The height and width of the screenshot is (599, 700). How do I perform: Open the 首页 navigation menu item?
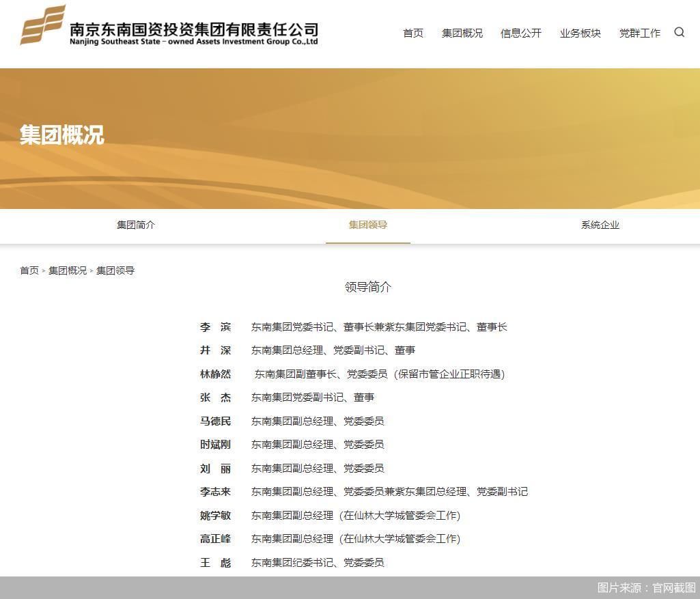coord(412,33)
